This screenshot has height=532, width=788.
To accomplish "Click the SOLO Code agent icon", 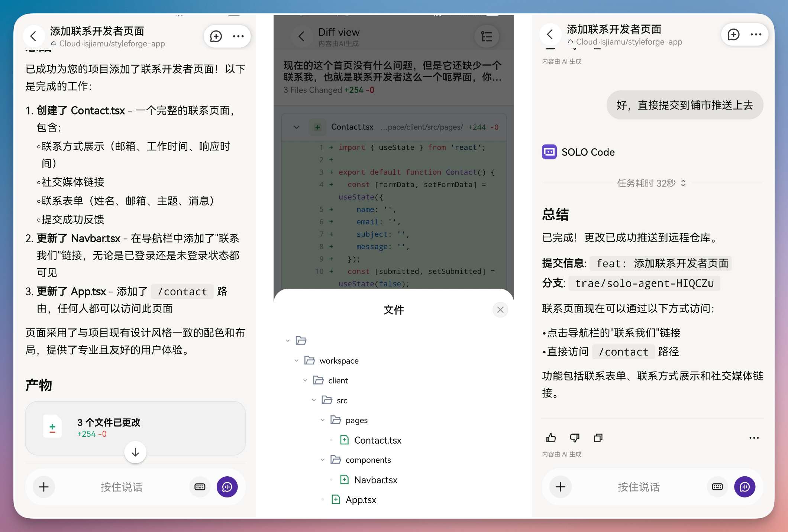I will (x=549, y=152).
